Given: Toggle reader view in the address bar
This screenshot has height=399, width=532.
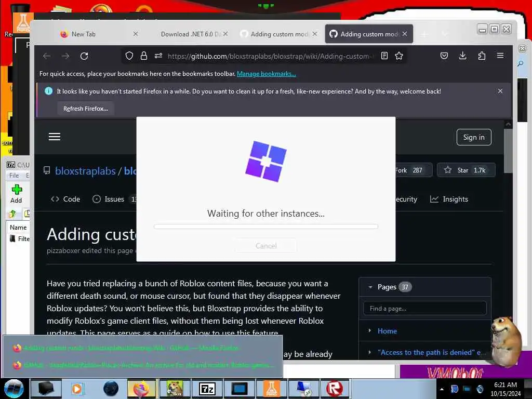Looking at the screenshot, I should (384, 56).
